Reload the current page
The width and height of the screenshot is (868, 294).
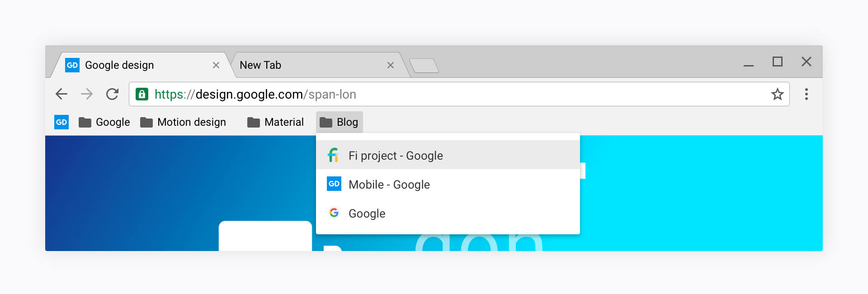(x=112, y=94)
